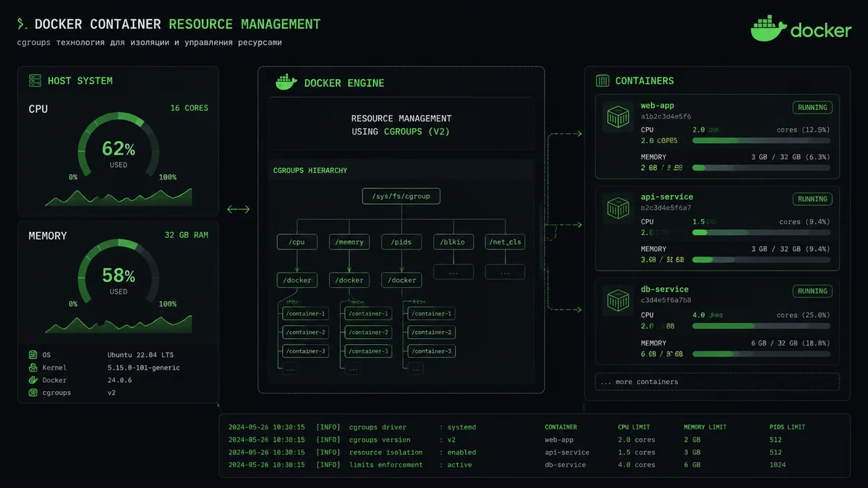This screenshot has height=488, width=868.
Task: Expand the ellipsis box under /net_cls
Action: [x=505, y=272]
